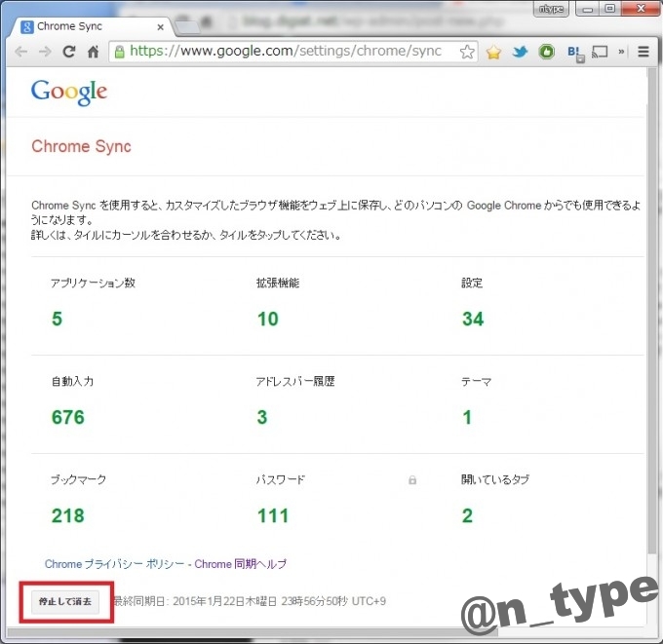Click the Google Cast extension icon
663x644 pixels.
[600, 52]
